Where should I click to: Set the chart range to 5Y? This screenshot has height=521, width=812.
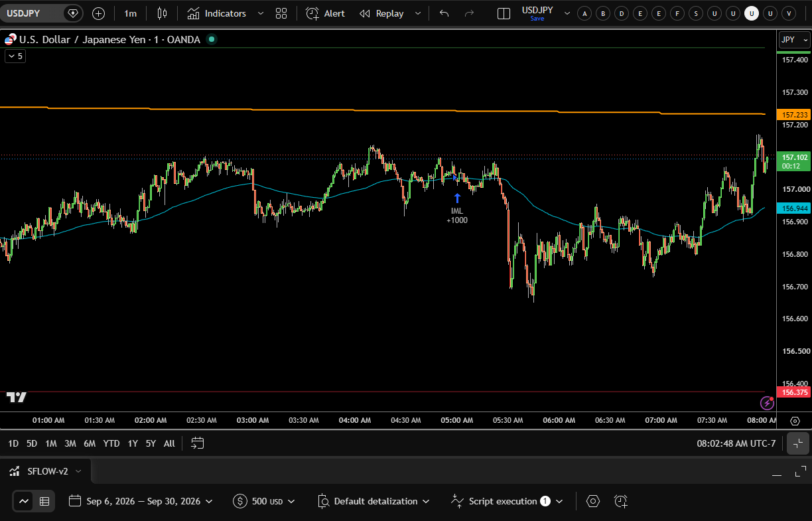pos(151,443)
